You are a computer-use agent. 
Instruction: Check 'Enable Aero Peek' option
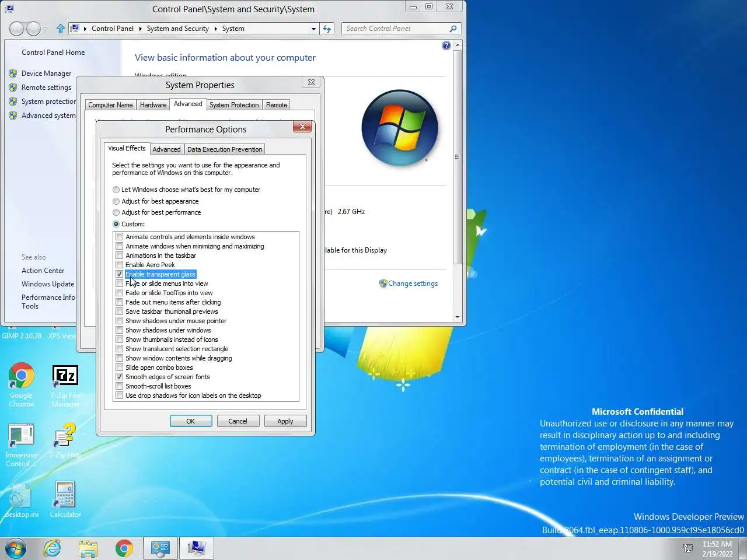click(120, 265)
